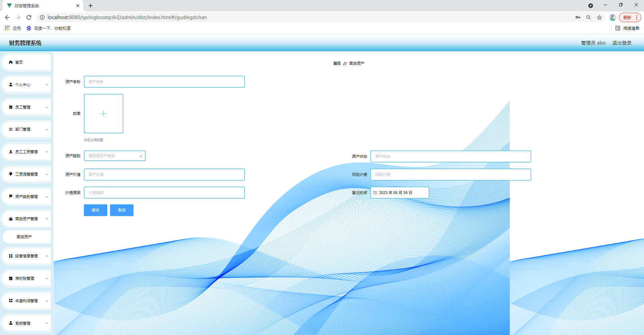Click the user icon beside 员工工资管理
Viewport: 644px width, 335px height.
[x=11, y=152]
